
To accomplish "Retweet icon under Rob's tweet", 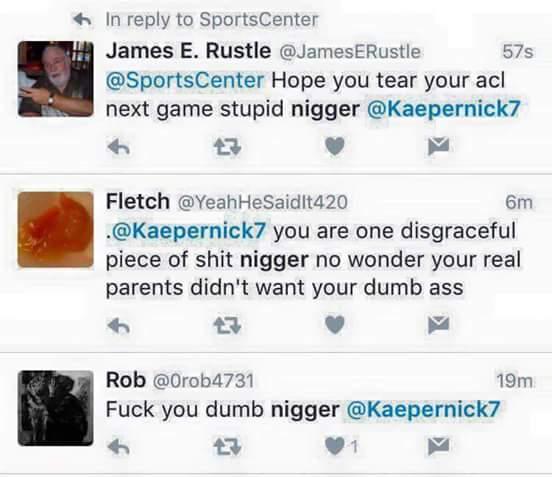I will pos(227,447).
